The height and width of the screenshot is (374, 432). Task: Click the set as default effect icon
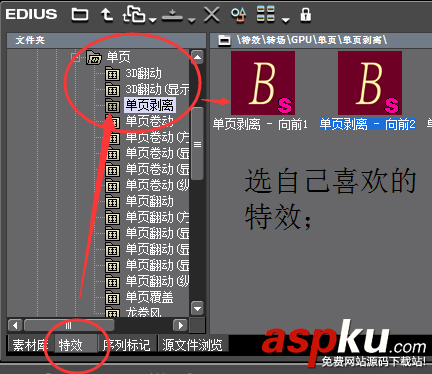(172, 15)
